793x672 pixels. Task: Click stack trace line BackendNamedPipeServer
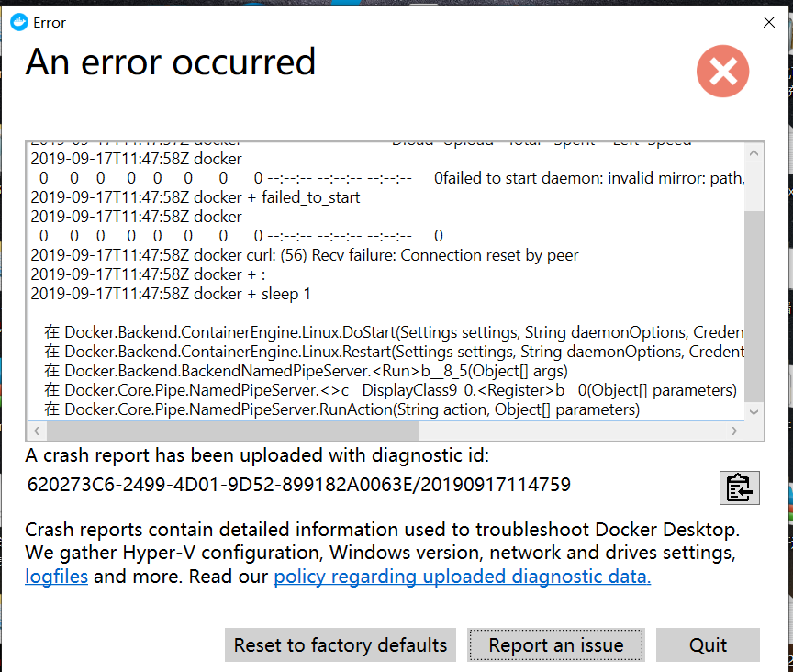coord(306,371)
